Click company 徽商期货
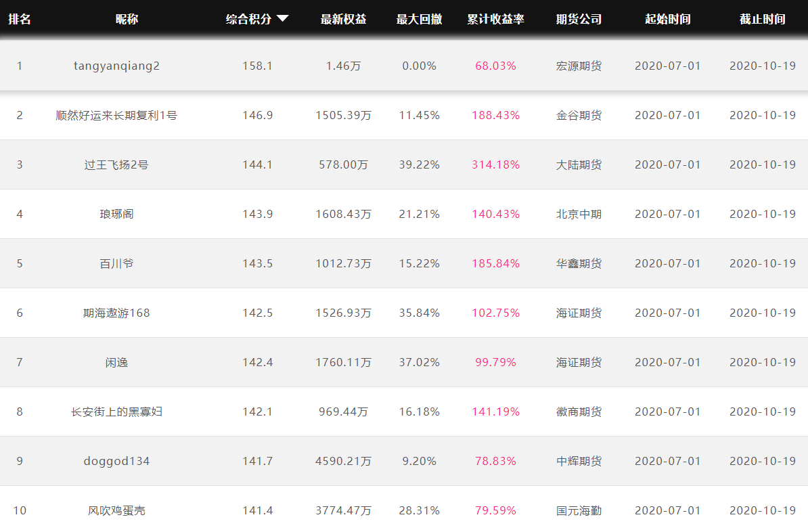The height and width of the screenshot is (532, 808). click(579, 412)
